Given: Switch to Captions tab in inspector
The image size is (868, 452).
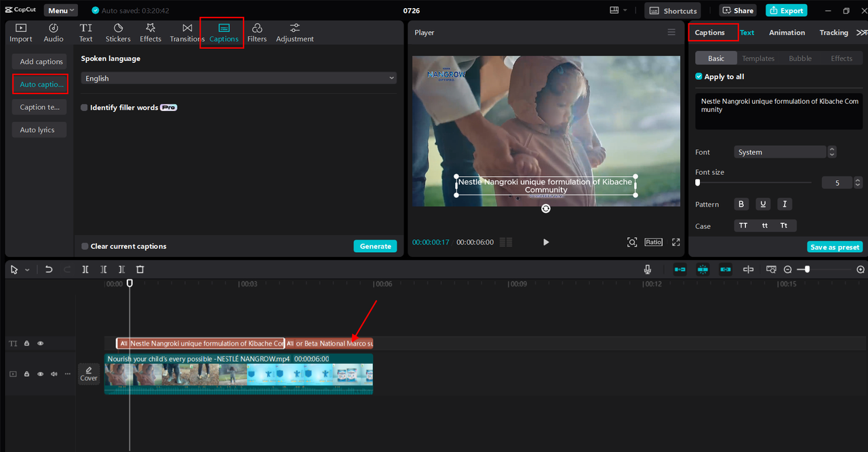Looking at the screenshot, I should 710,33.
